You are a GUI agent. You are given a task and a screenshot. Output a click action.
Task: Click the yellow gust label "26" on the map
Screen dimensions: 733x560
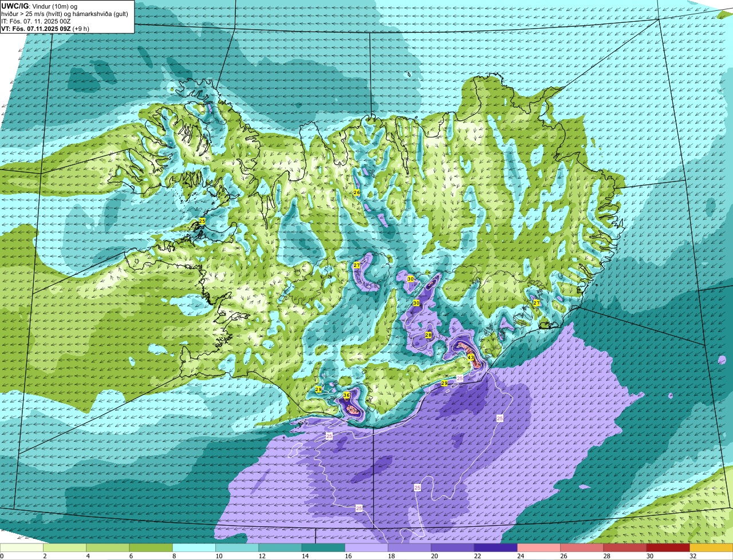(356, 192)
